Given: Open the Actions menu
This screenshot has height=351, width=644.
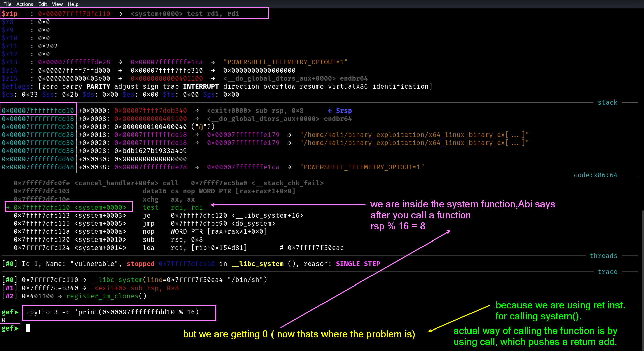Looking at the screenshot, I should pyautogui.click(x=24, y=4).
